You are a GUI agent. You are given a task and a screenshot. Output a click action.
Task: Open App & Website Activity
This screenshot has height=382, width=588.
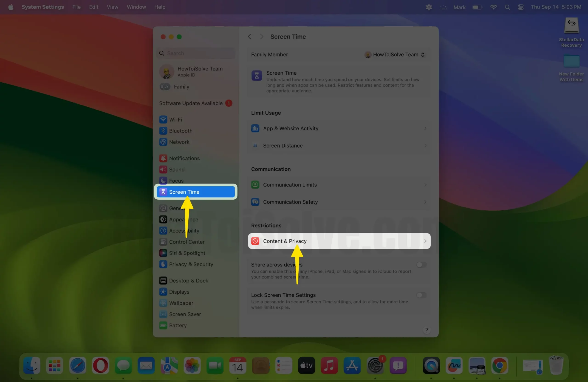(339, 128)
